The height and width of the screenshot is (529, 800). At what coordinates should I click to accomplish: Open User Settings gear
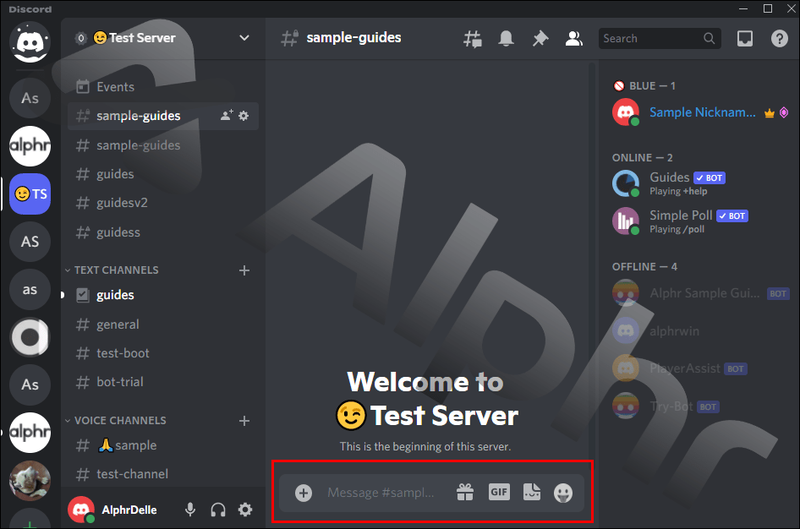[x=245, y=510]
